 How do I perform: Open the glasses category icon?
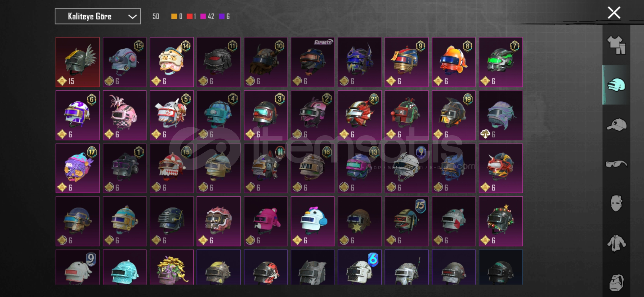(616, 164)
